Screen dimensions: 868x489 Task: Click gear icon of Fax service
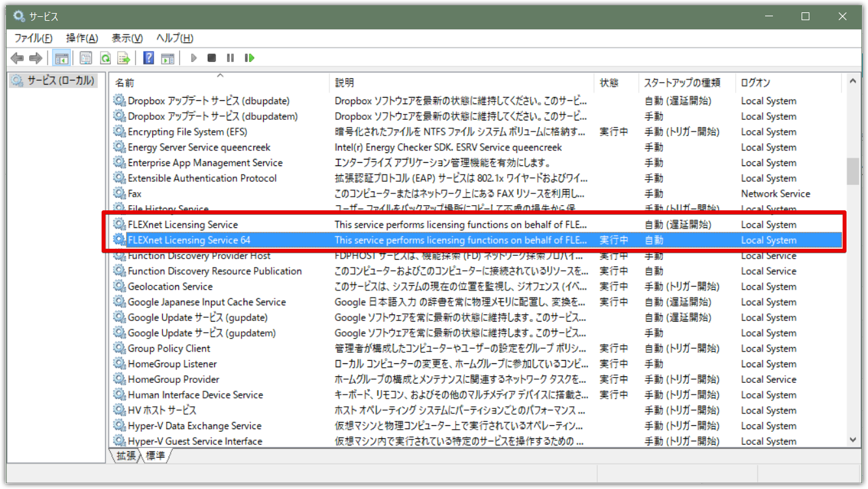pos(119,193)
